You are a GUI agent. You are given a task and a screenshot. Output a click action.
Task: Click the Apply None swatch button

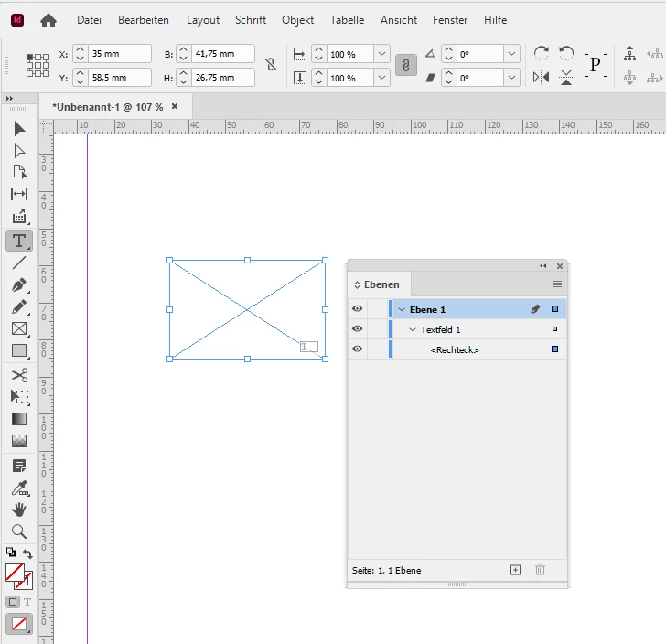point(19,624)
